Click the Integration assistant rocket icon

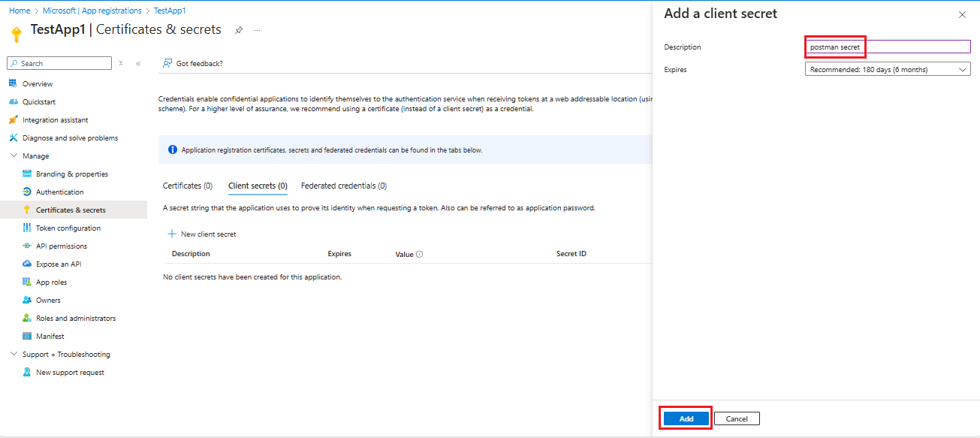click(x=13, y=119)
